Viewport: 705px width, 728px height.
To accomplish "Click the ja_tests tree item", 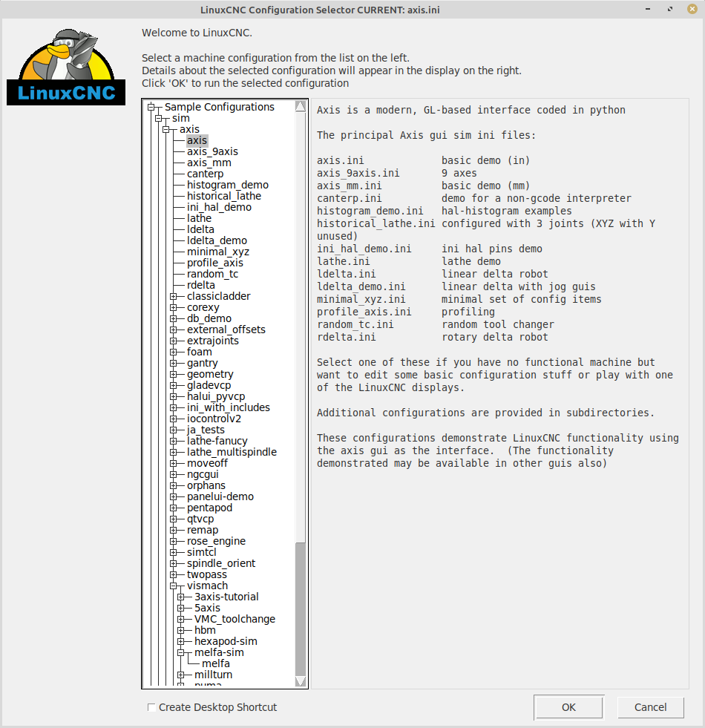I will 206,430.
